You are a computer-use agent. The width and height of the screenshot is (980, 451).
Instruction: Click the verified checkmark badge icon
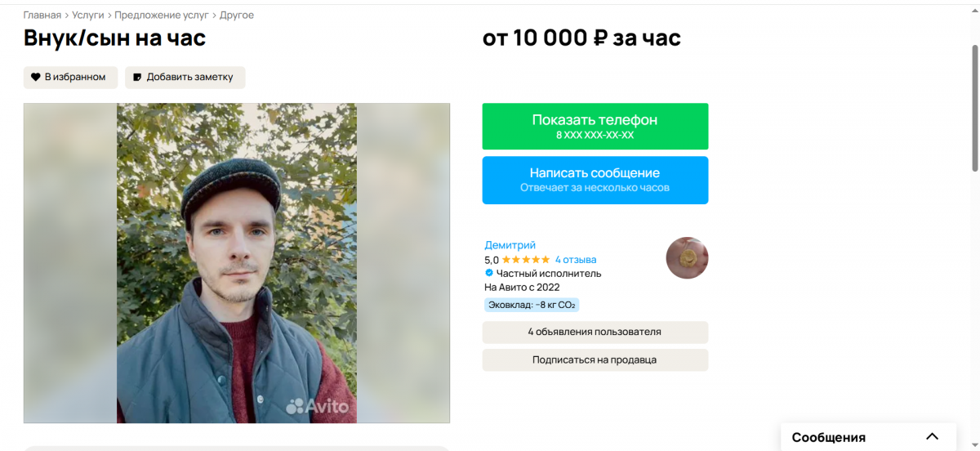pos(489,273)
